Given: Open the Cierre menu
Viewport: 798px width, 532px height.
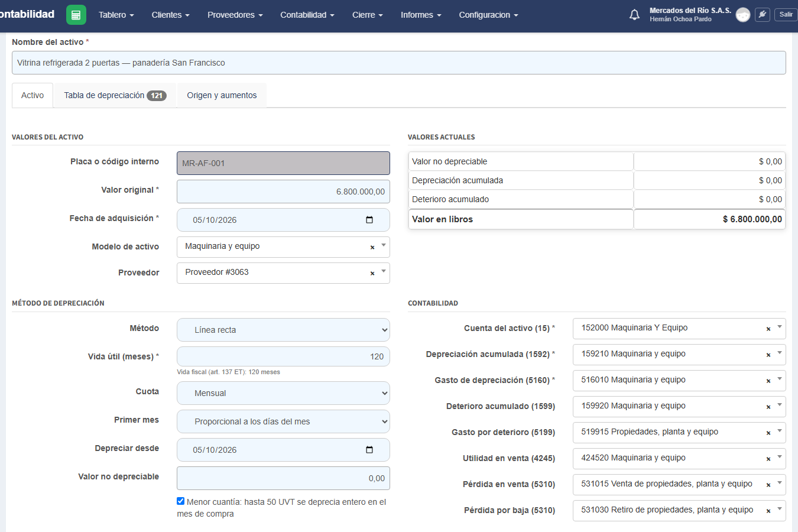Looking at the screenshot, I should click(368, 15).
